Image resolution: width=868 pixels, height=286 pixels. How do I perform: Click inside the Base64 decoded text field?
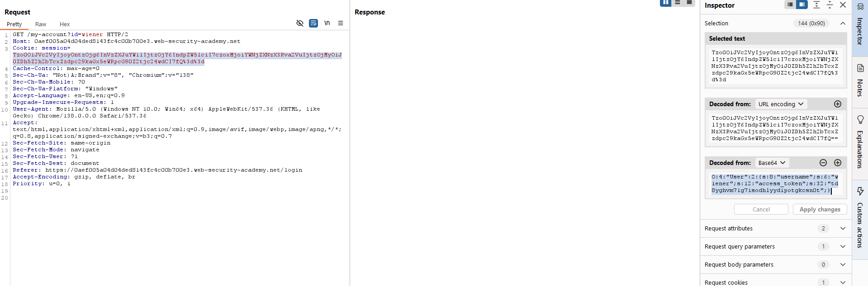(775, 183)
